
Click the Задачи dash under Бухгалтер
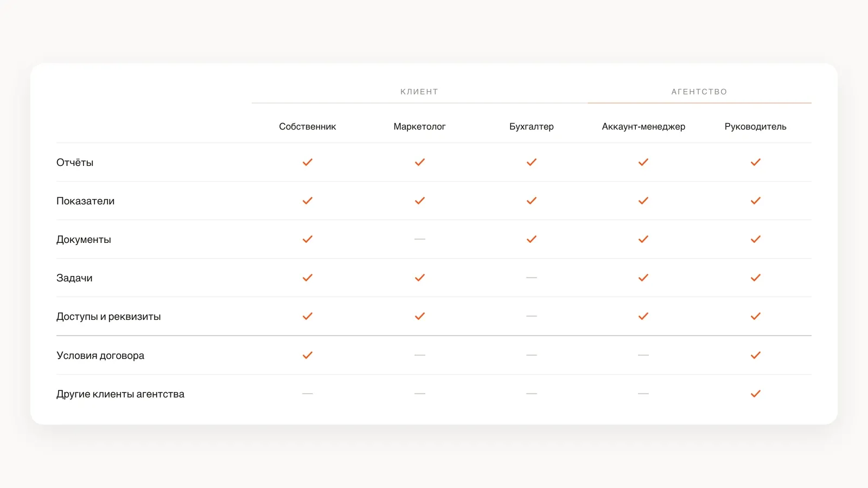(x=532, y=278)
